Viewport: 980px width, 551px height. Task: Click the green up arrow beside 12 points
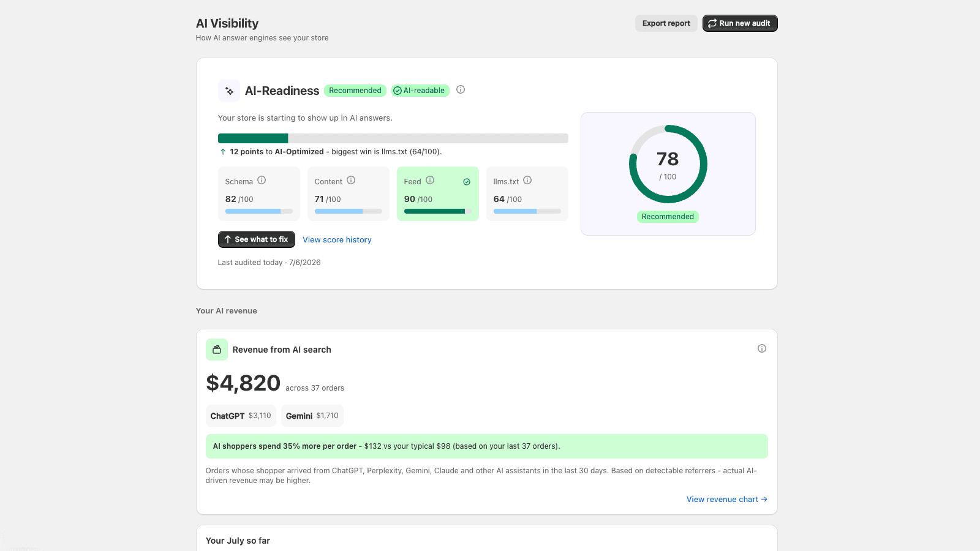[x=223, y=152]
